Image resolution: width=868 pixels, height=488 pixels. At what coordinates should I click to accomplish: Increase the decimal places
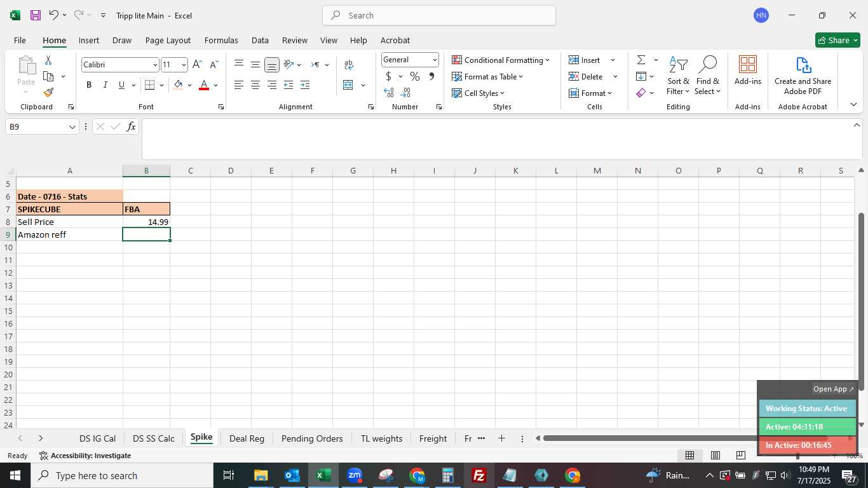[389, 93]
